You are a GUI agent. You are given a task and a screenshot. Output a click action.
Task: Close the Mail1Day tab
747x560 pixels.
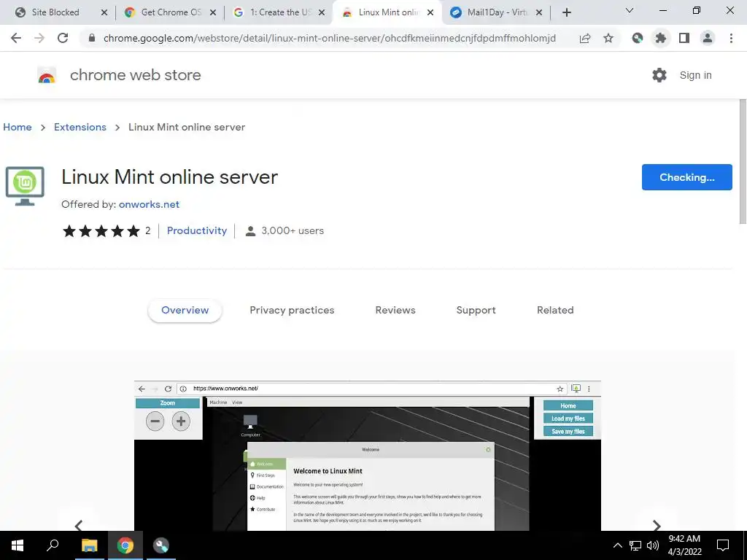(539, 12)
